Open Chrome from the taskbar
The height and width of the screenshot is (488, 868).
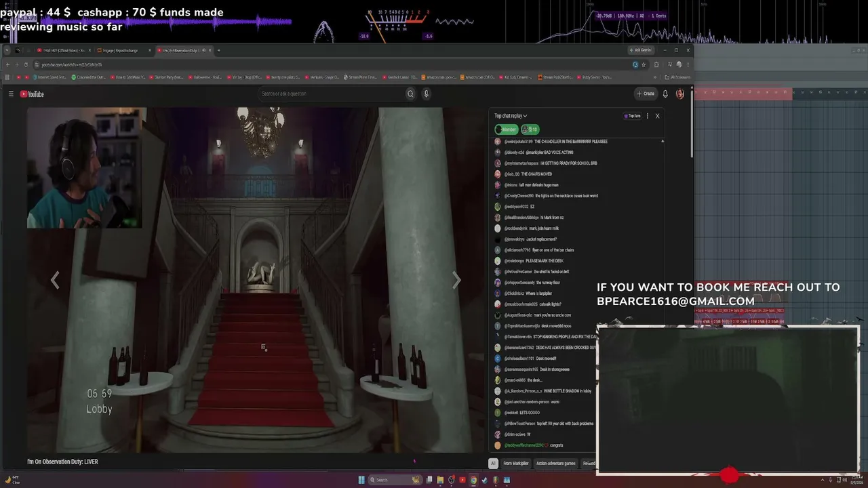pyautogui.click(x=473, y=480)
